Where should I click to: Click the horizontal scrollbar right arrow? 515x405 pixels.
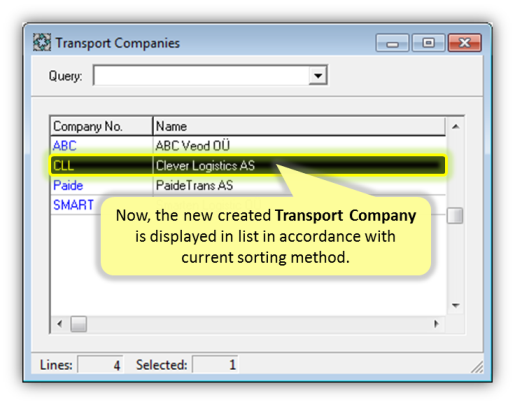tap(436, 324)
